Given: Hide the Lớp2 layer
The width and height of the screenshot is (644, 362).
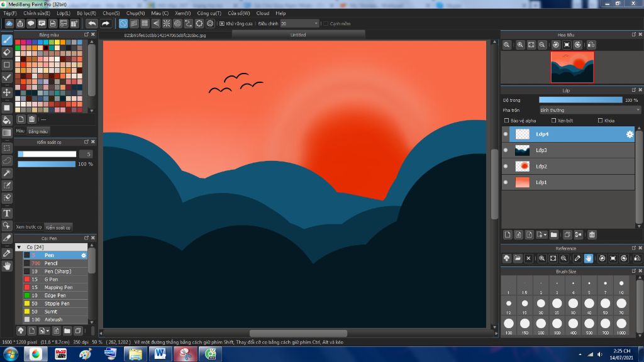Looking at the screenshot, I should pyautogui.click(x=506, y=166).
